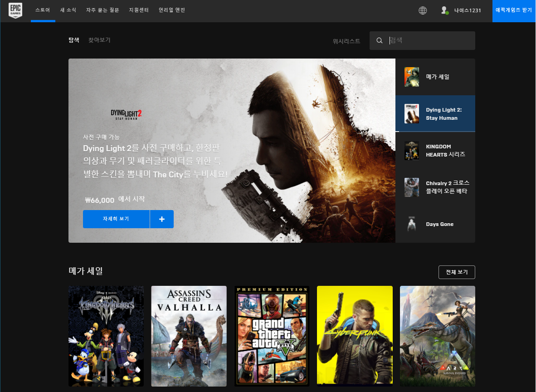Screen dimensions: 536x392
Task: Open ARK Survival Evolved cover
Action: (438, 336)
